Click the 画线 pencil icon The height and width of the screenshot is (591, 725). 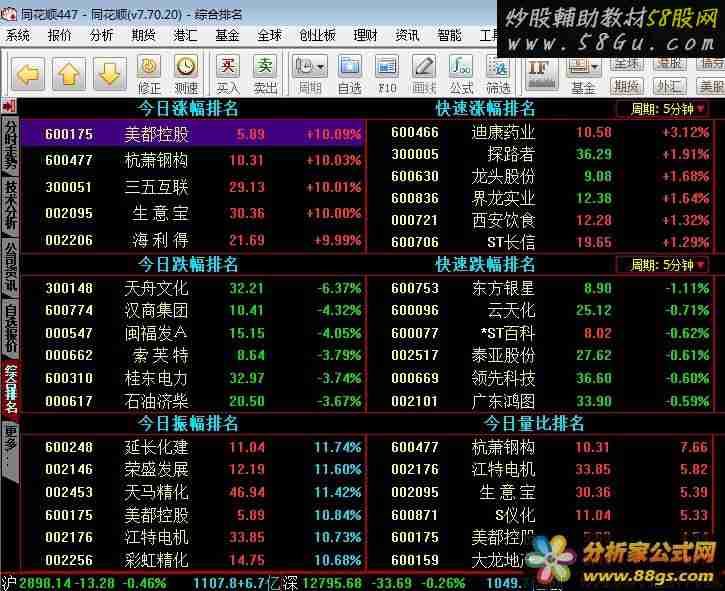point(424,74)
